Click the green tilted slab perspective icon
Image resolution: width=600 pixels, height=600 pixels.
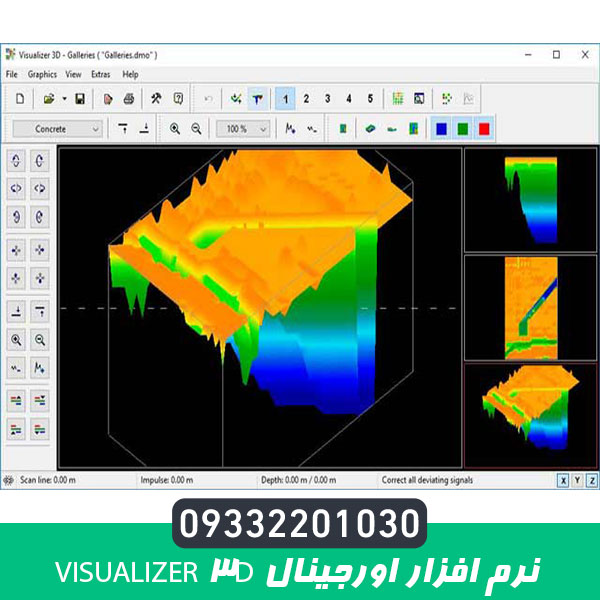coord(370,129)
